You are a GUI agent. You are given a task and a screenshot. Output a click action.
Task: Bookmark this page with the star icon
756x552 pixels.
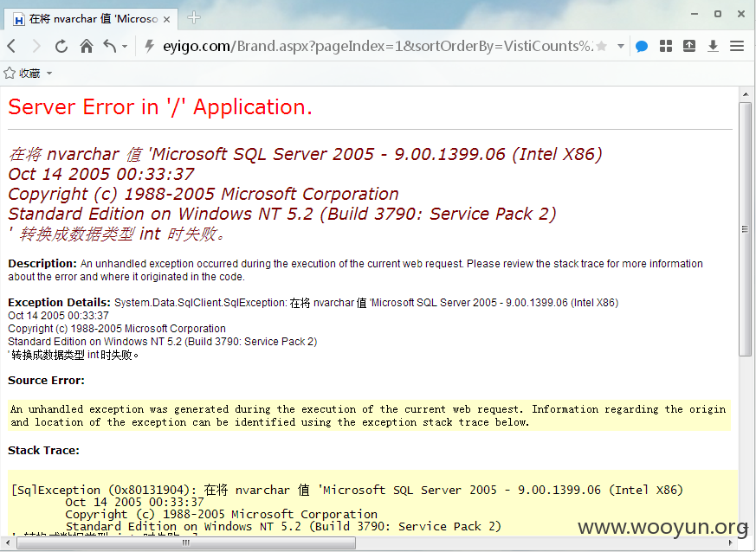pos(601,46)
